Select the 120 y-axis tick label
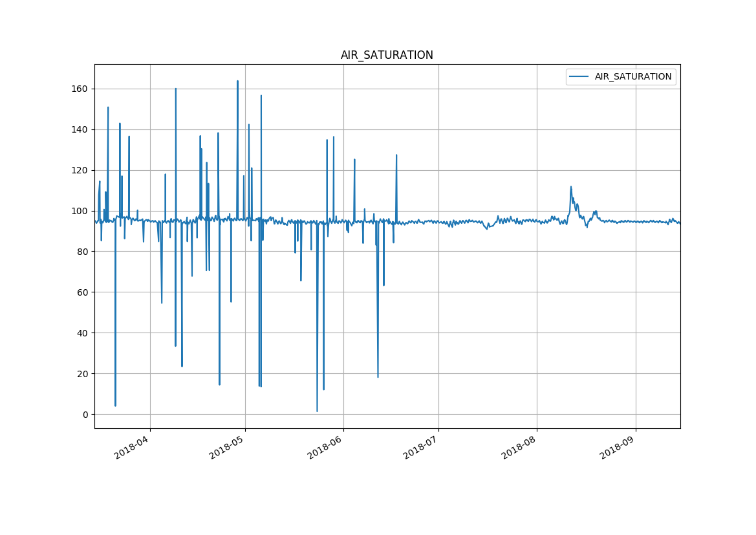756x535 pixels. 80,170
